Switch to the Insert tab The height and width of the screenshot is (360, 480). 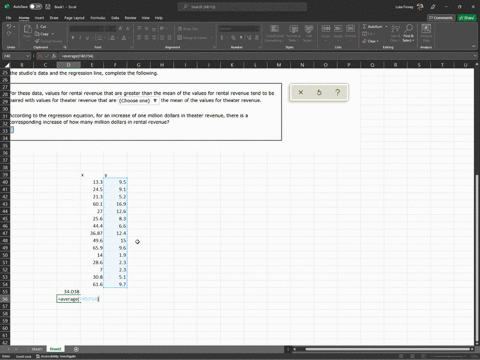pyautogui.click(x=39, y=18)
